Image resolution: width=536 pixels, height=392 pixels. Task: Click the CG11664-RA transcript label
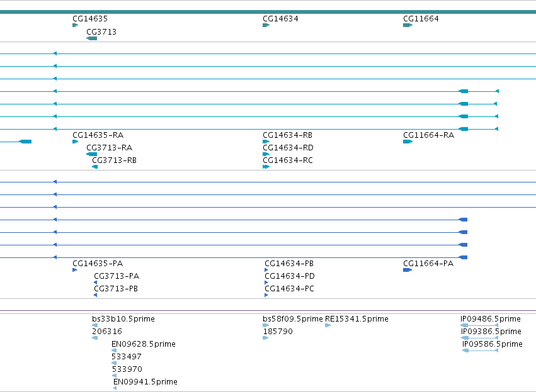coord(428,135)
